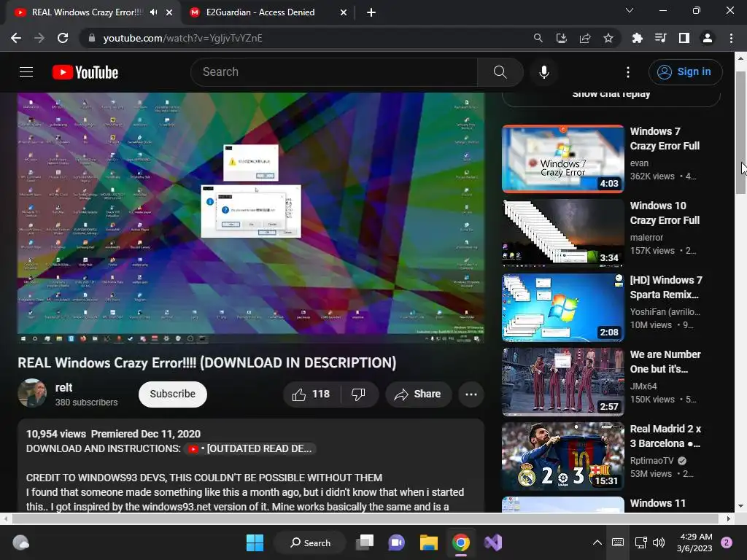
Task: Open media controls icon in Chrome toolbar
Action: coord(660,38)
